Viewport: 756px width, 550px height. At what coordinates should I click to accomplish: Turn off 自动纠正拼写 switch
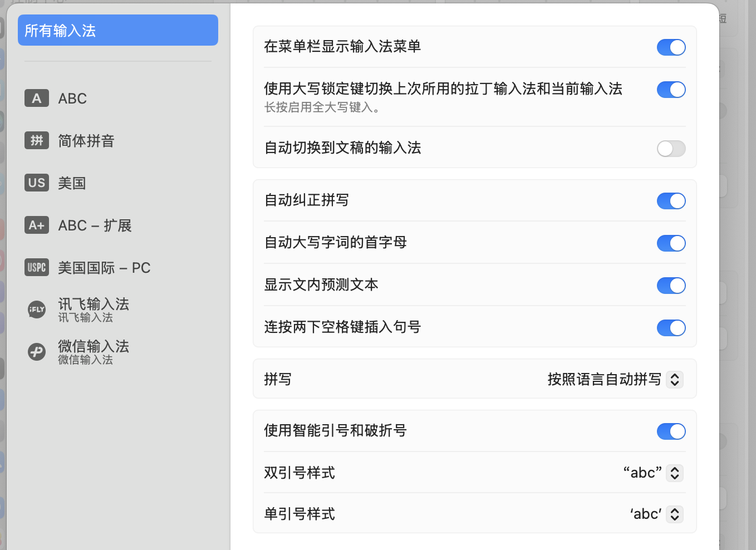pyautogui.click(x=671, y=201)
